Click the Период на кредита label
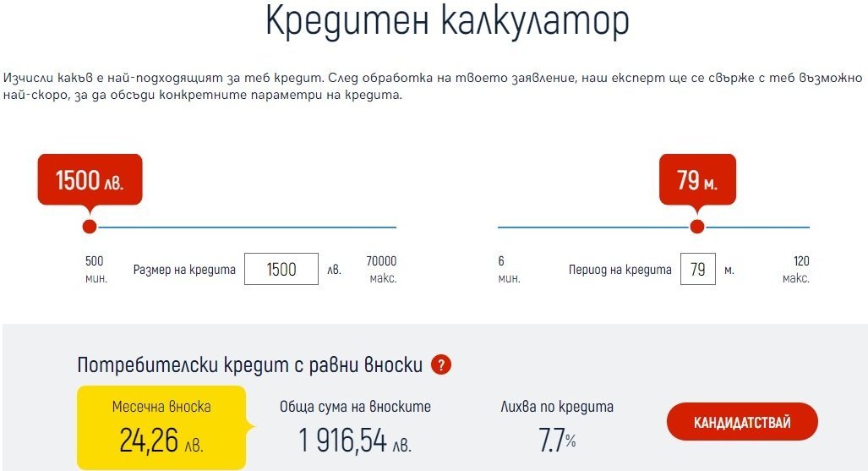868x471 pixels. click(620, 271)
